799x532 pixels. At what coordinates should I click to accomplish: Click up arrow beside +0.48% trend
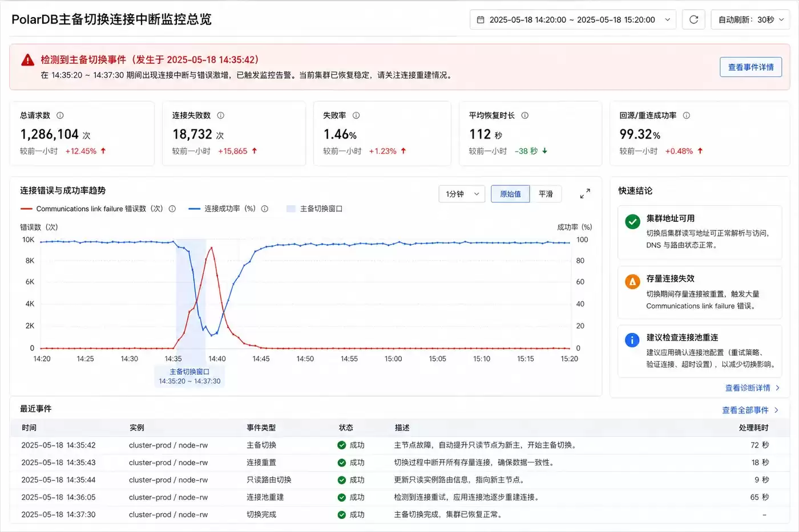click(700, 151)
